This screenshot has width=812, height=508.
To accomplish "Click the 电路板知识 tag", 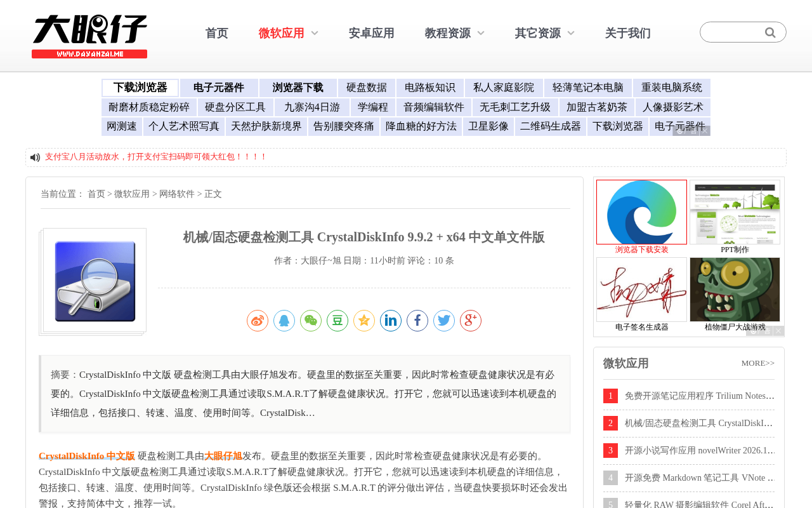I will (430, 88).
